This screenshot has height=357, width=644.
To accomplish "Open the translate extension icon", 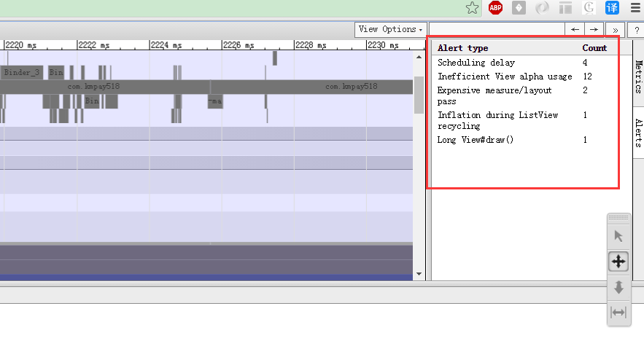I will (x=612, y=8).
